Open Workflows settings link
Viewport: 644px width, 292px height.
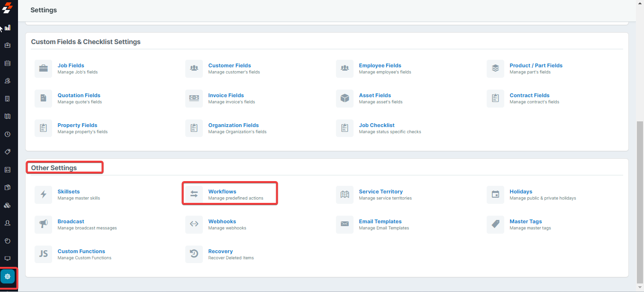click(x=222, y=192)
